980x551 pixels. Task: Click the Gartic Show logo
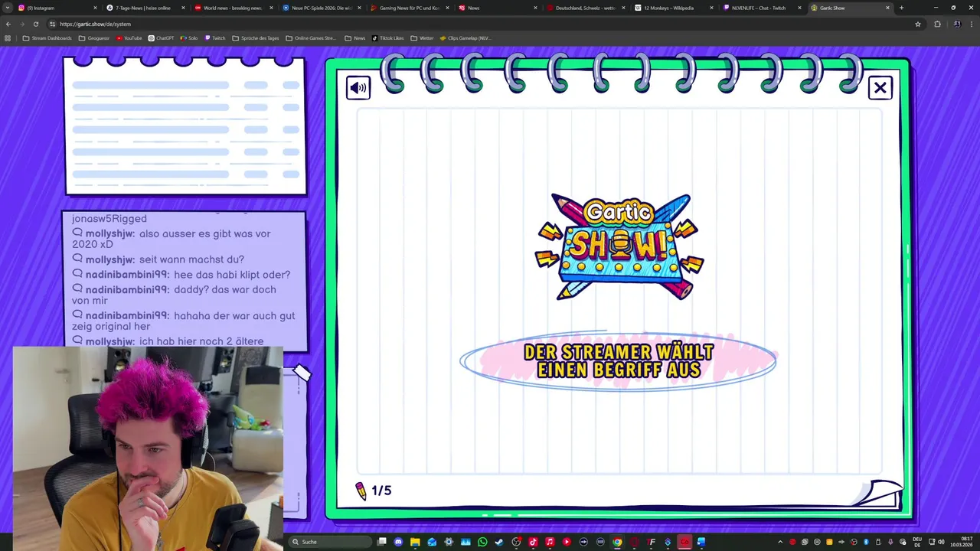[x=619, y=246]
